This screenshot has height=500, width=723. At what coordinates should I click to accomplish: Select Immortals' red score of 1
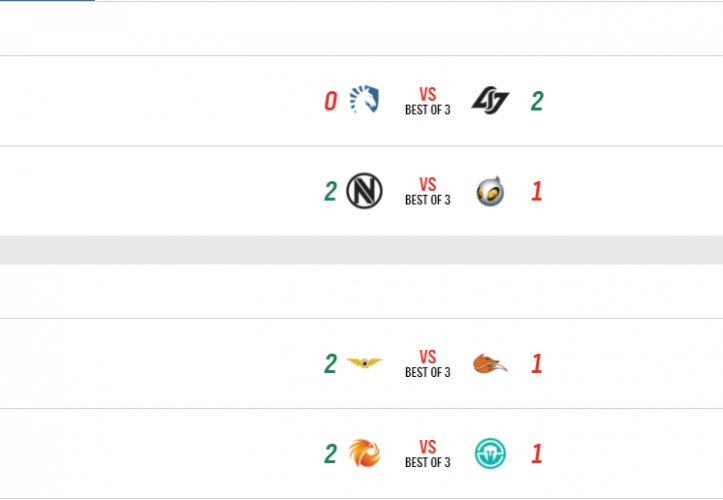click(537, 455)
